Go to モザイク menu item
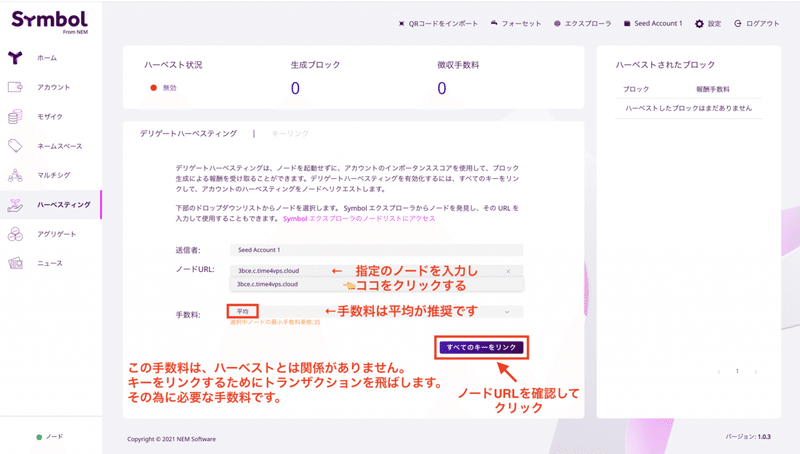 pos(50,117)
